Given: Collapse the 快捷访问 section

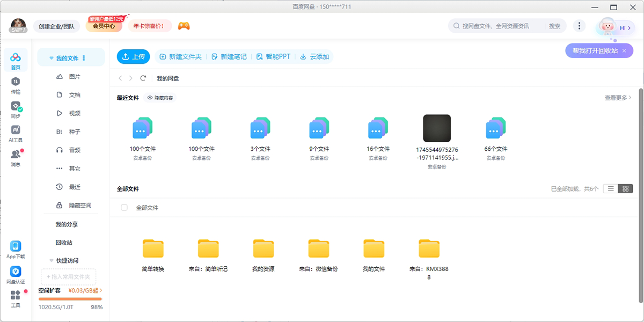Looking at the screenshot, I should (x=52, y=260).
